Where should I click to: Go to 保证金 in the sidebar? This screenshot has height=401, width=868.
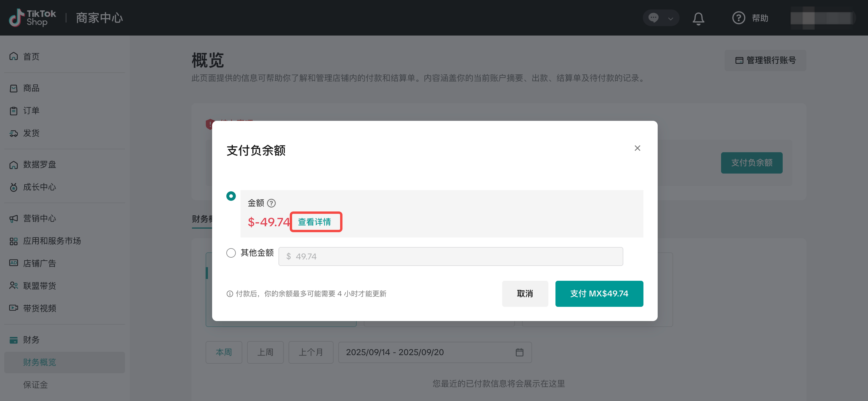35,384
